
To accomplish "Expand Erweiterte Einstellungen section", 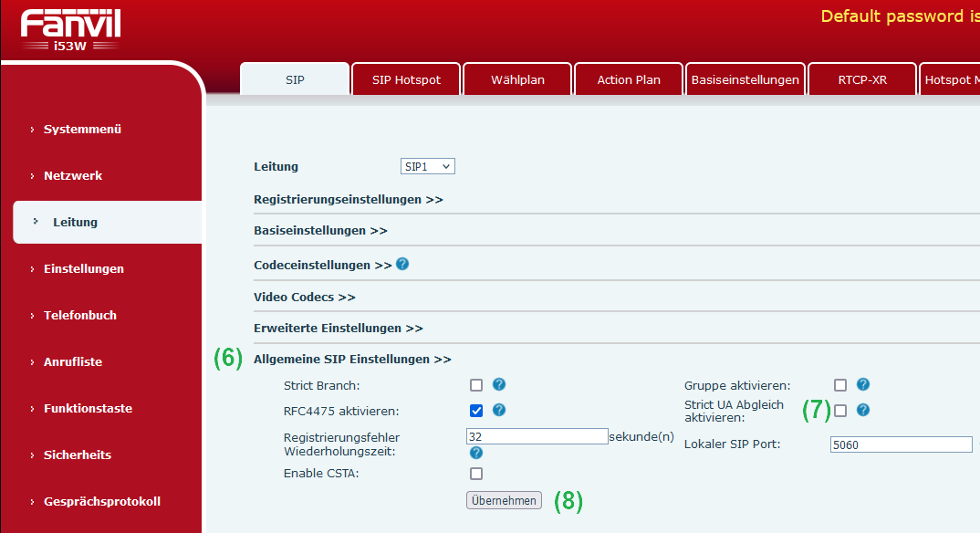I will pos(339,328).
